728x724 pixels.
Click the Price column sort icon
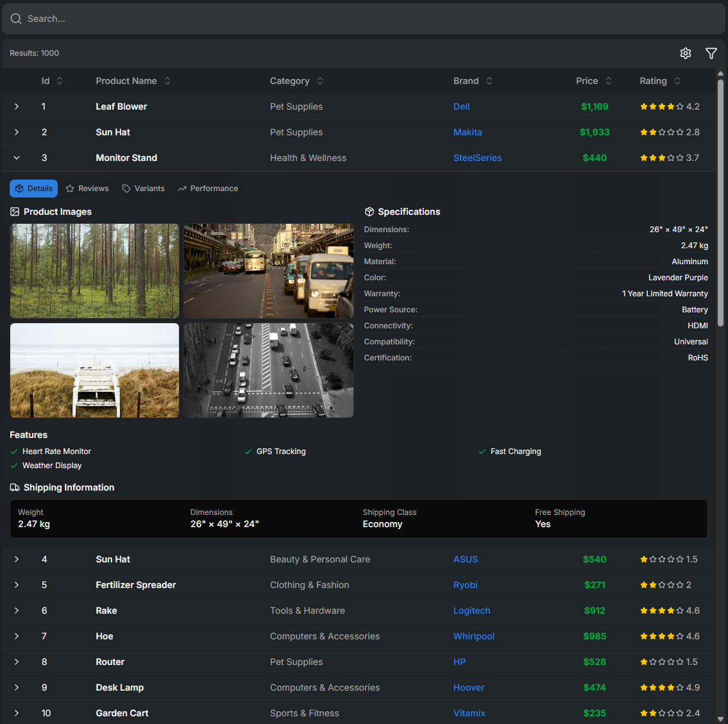pyautogui.click(x=609, y=81)
